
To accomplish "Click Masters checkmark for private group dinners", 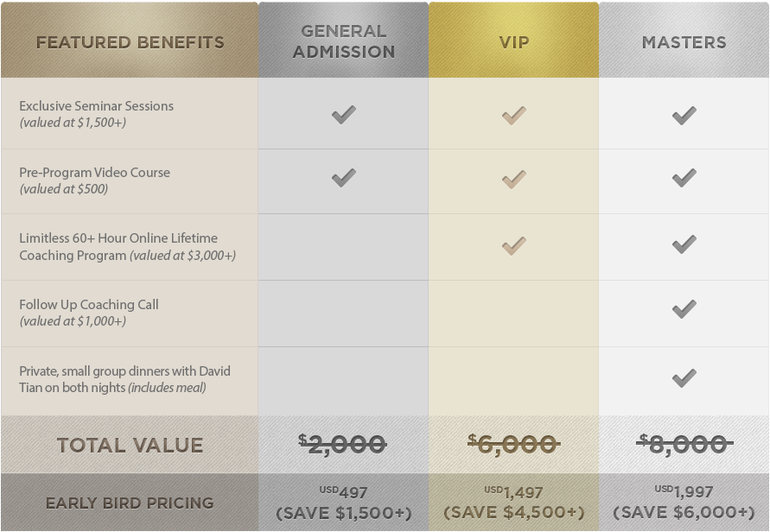I will tap(684, 378).
